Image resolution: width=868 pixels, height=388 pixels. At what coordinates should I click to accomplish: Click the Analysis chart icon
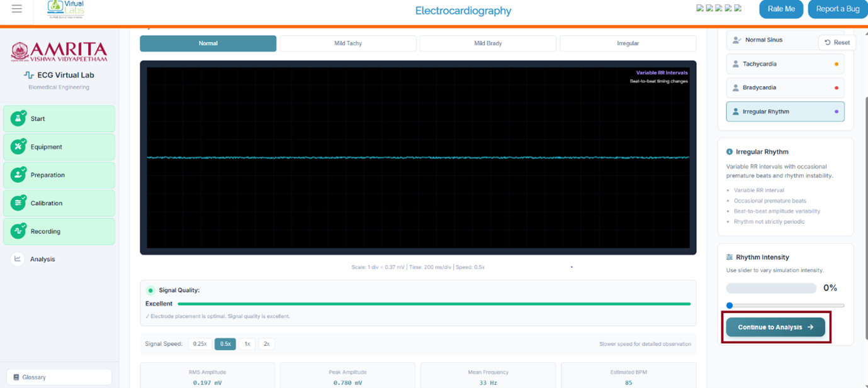click(18, 259)
